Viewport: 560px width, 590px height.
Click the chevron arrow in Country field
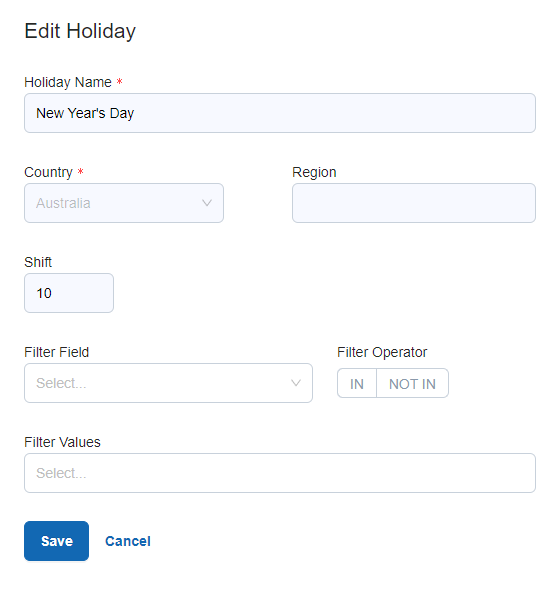[x=207, y=203]
